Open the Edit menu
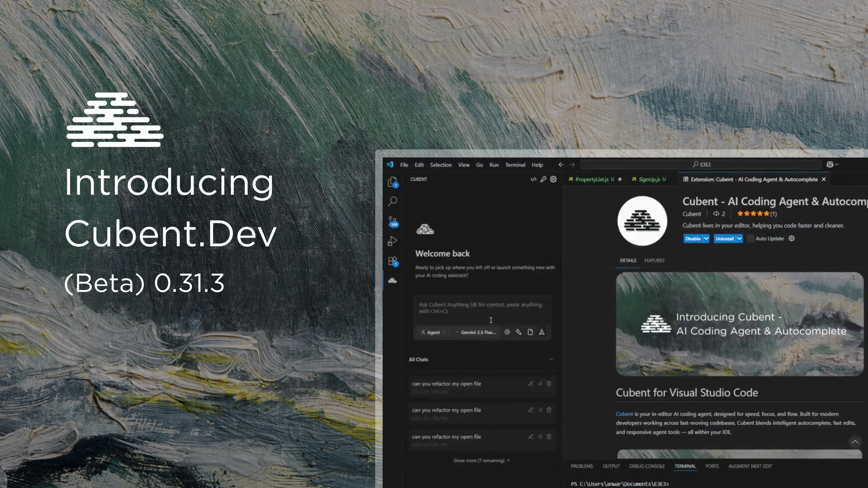 pos(419,165)
